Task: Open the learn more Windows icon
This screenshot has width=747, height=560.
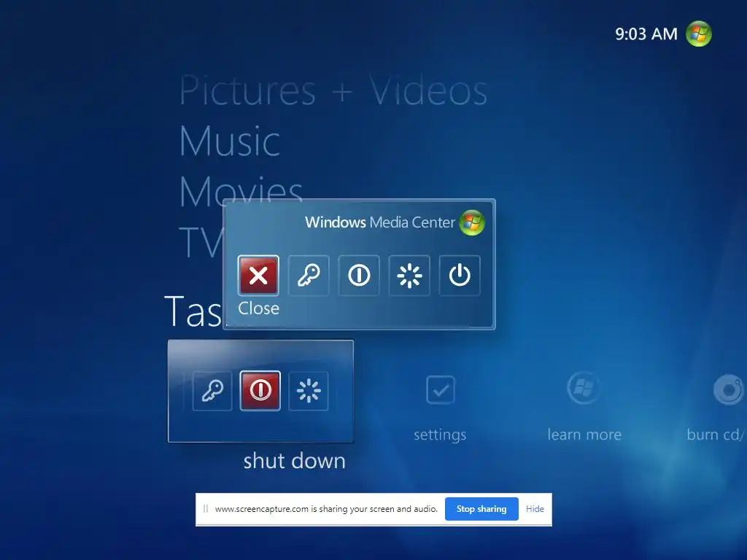Action: (x=583, y=388)
